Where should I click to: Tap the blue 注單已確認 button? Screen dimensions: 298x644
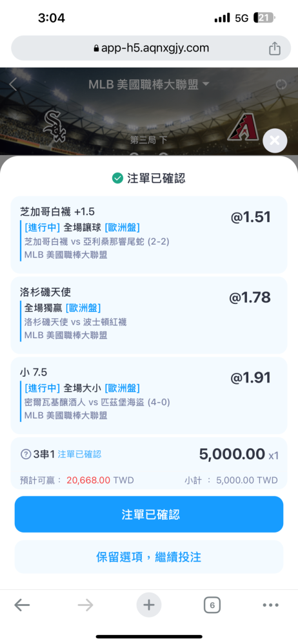tap(149, 514)
